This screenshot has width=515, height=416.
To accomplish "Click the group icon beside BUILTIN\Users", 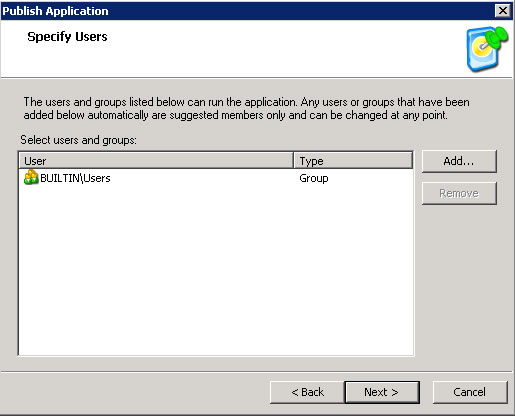I will click(x=31, y=177).
